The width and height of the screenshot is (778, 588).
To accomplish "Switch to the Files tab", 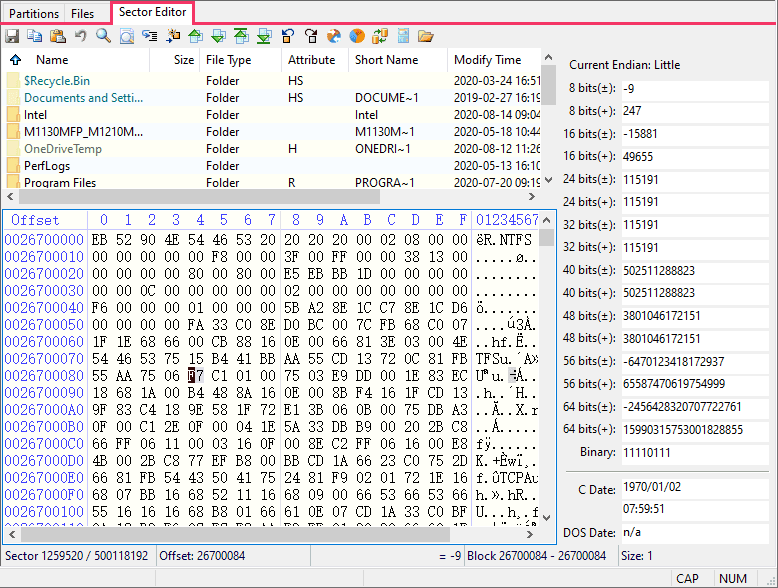I will pyautogui.click(x=83, y=14).
